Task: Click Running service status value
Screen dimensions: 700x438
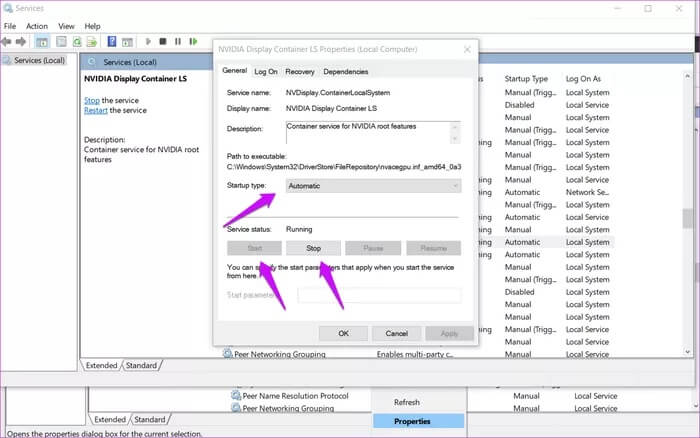Action: click(x=299, y=229)
